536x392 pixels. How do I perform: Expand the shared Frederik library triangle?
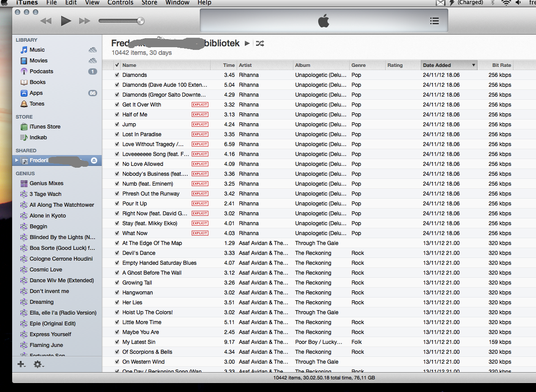click(16, 160)
